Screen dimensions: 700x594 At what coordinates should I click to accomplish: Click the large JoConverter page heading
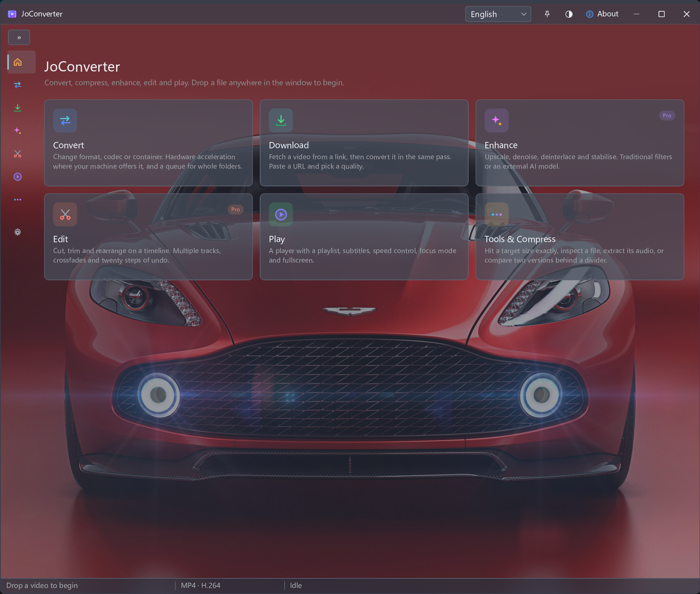(x=82, y=67)
